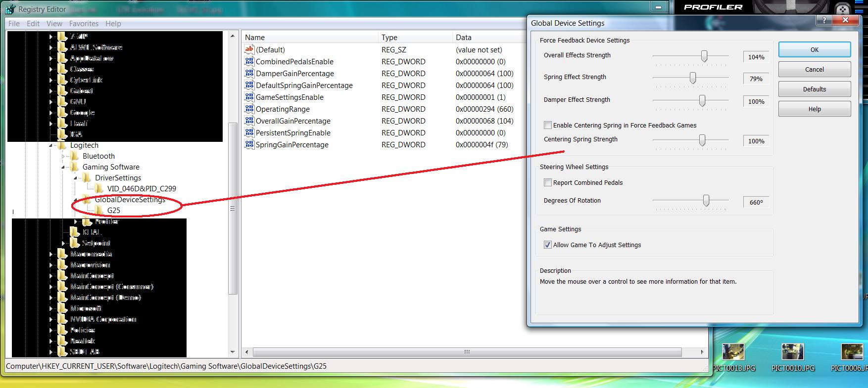868x388 pixels.
Task: Open the Edit menu in Registry Editor
Action: (33, 24)
